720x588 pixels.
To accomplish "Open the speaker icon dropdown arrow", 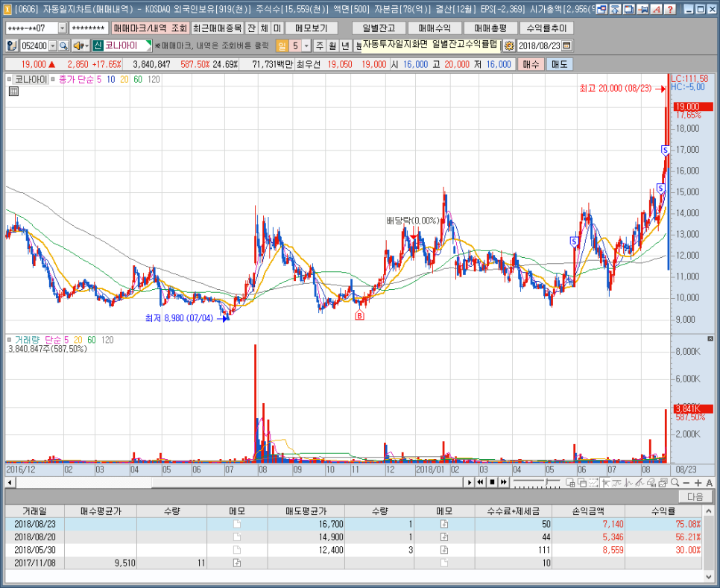I will click(x=86, y=46).
